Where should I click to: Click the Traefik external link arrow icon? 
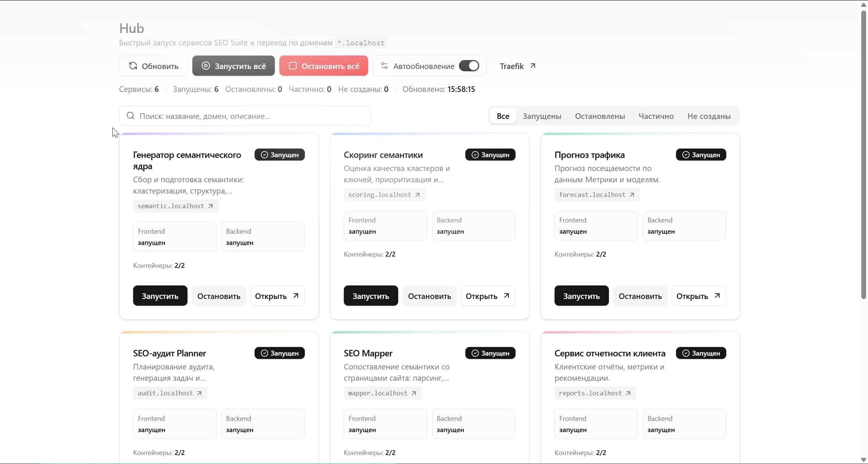click(532, 66)
